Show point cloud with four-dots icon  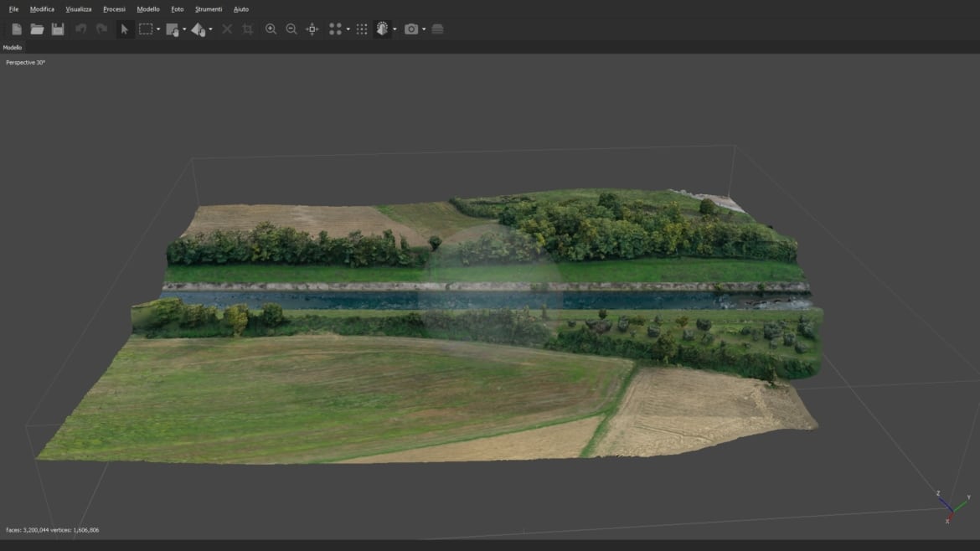coord(335,28)
